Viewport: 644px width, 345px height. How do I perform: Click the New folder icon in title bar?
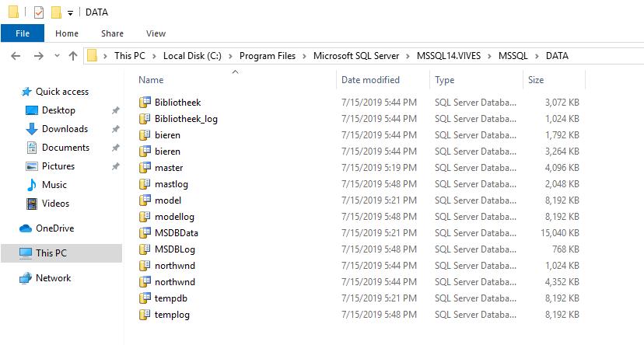tap(56, 12)
